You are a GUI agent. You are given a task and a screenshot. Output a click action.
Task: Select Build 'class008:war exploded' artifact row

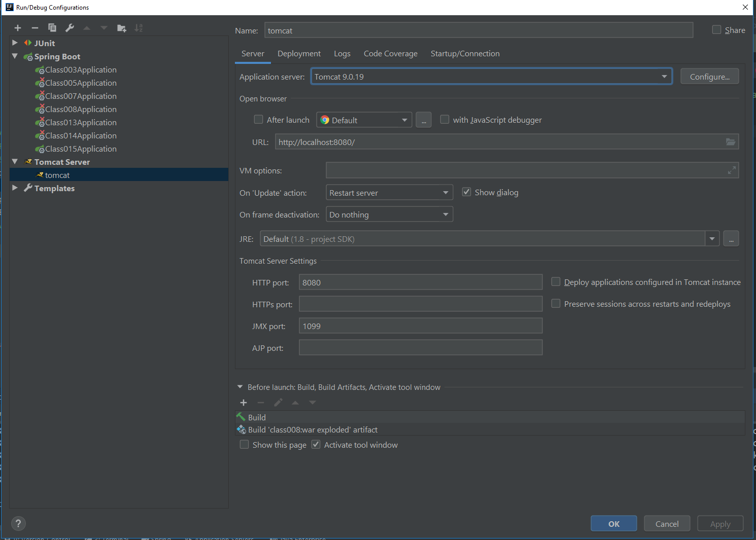(x=490, y=429)
